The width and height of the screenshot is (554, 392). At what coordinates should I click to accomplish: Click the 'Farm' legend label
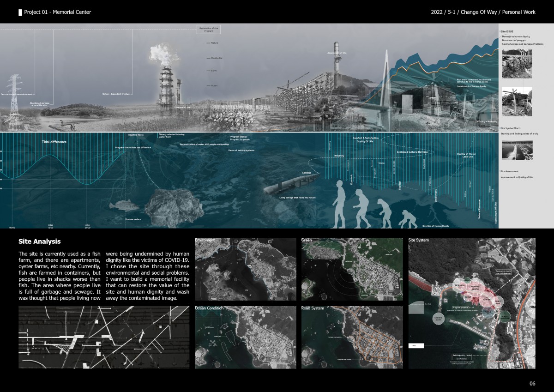tap(214, 71)
